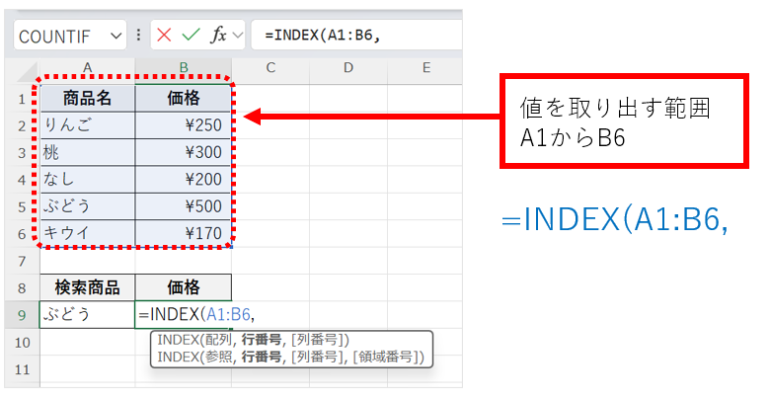The width and height of the screenshot is (770, 400).
Task: Click cell B8 containing 価格
Action: coord(183,288)
